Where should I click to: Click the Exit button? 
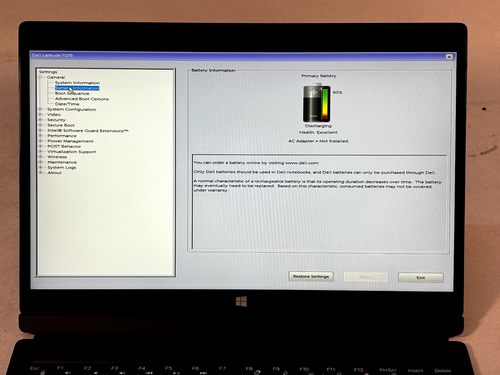click(x=421, y=277)
